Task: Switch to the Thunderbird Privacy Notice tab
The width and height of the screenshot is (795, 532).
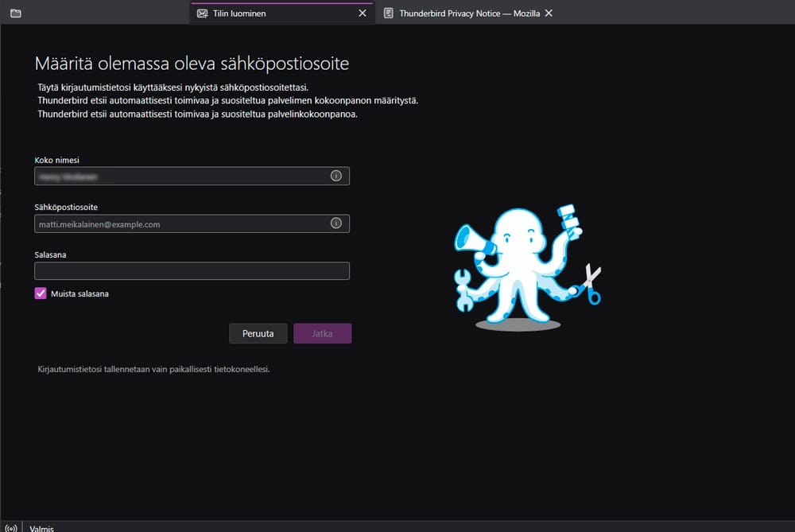Action: click(x=469, y=13)
